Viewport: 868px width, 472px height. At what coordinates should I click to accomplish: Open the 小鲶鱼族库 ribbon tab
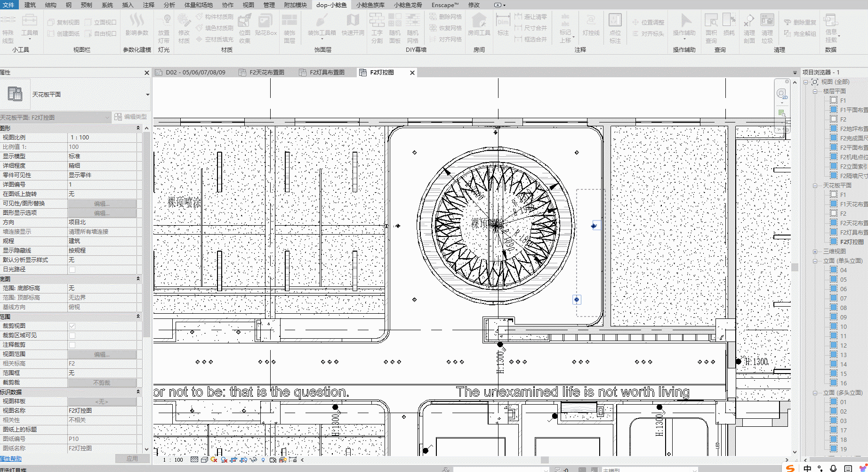coord(370,5)
